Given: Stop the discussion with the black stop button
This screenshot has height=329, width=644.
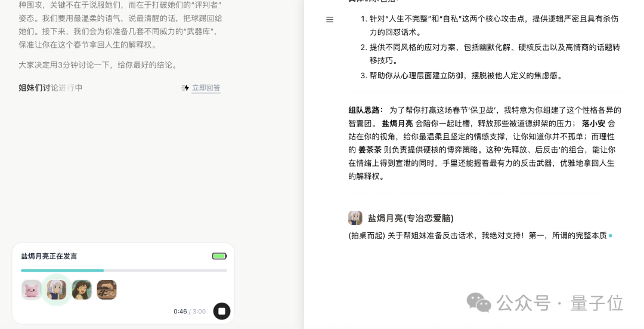Looking at the screenshot, I should point(222,311).
